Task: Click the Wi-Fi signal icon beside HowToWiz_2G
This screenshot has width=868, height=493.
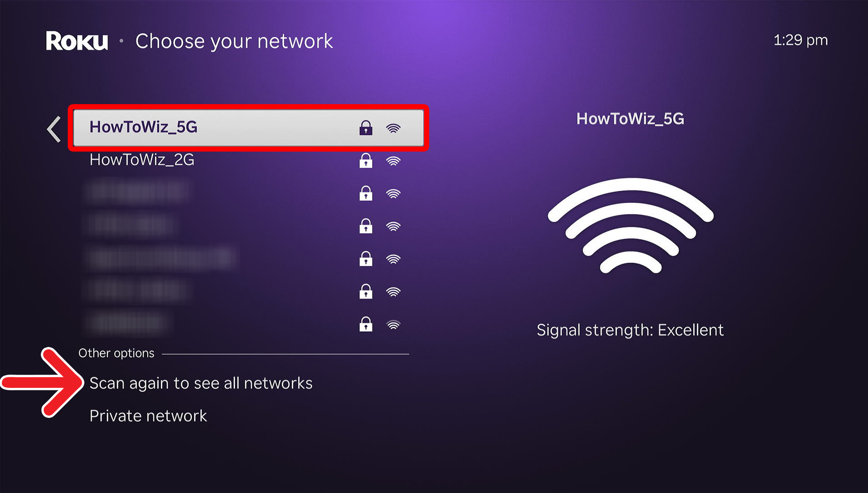Action: click(393, 161)
